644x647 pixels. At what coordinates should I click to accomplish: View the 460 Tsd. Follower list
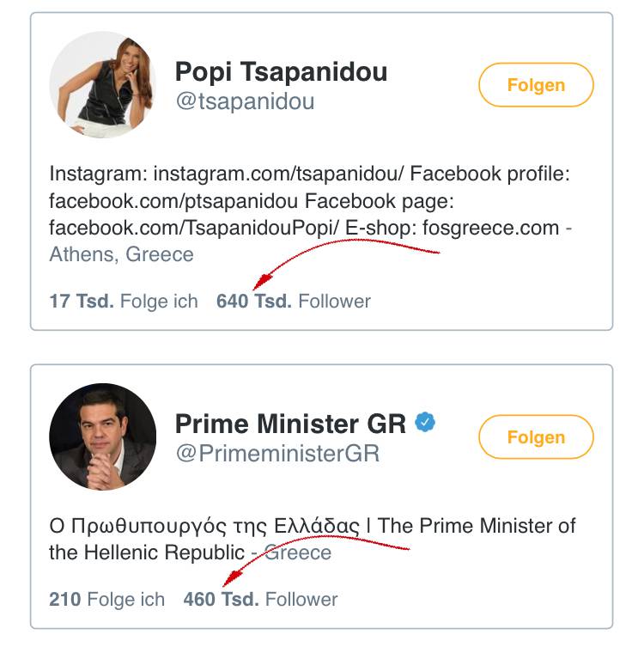tap(260, 600)
